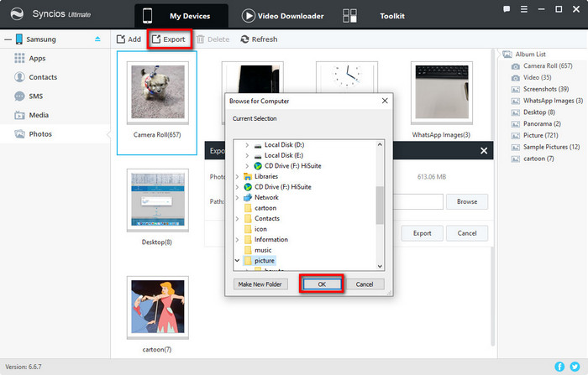Select Photos in the sidebar

pos(55,133)
